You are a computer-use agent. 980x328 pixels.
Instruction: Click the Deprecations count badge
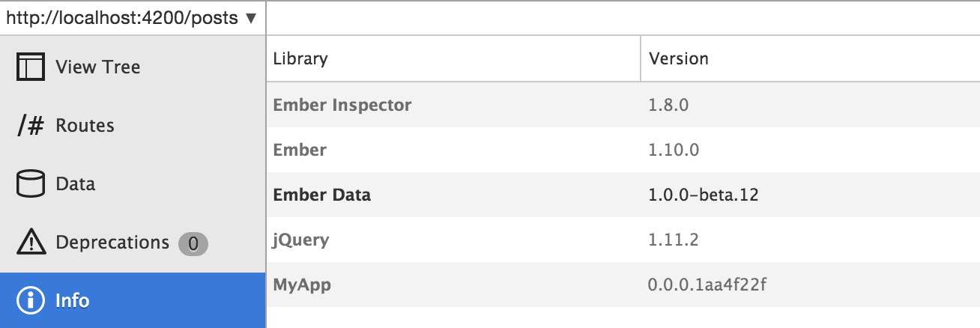point(193,243)
